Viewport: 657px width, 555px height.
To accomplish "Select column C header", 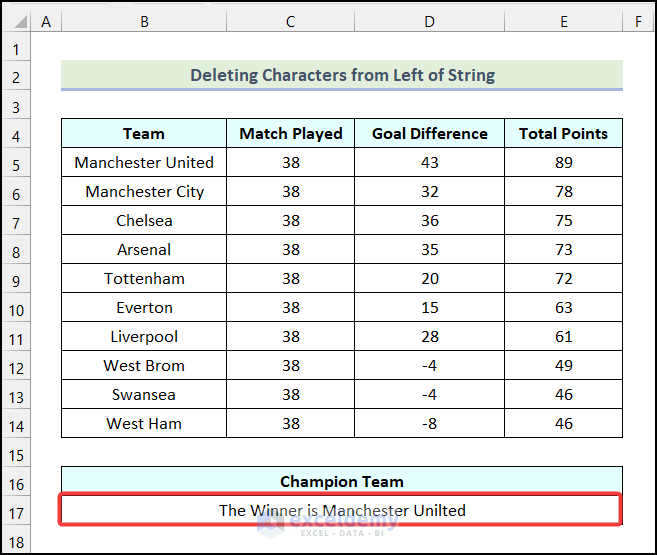I will [x=290, y=21].
